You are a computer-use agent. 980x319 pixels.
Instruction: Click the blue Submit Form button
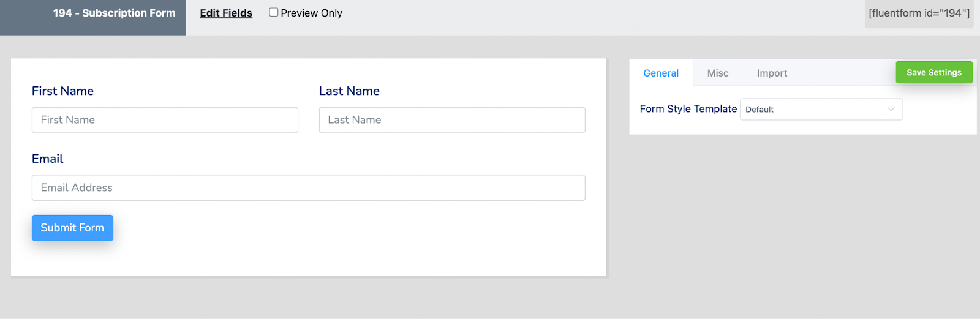point(72,228)
